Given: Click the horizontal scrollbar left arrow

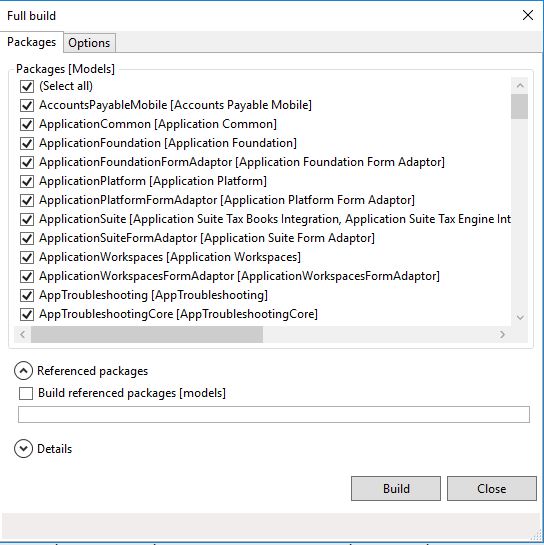Looking at the screenshot, I should point(23,334).
